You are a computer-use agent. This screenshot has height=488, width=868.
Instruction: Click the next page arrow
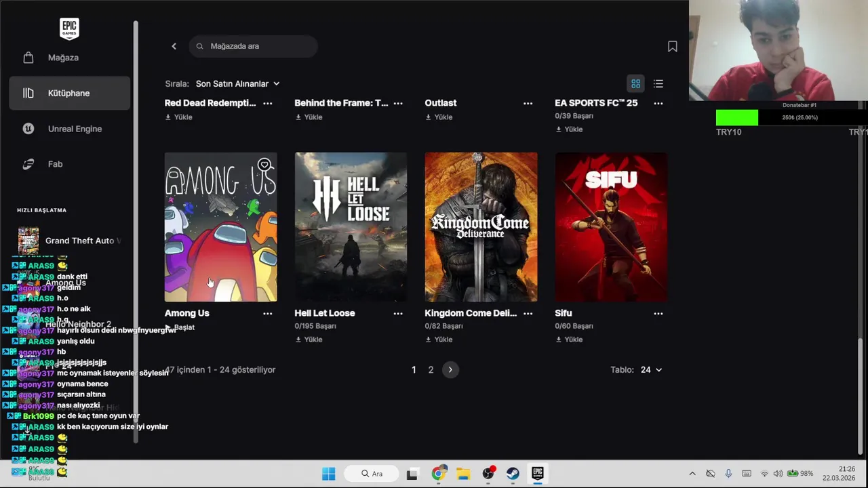pos(450,369)
